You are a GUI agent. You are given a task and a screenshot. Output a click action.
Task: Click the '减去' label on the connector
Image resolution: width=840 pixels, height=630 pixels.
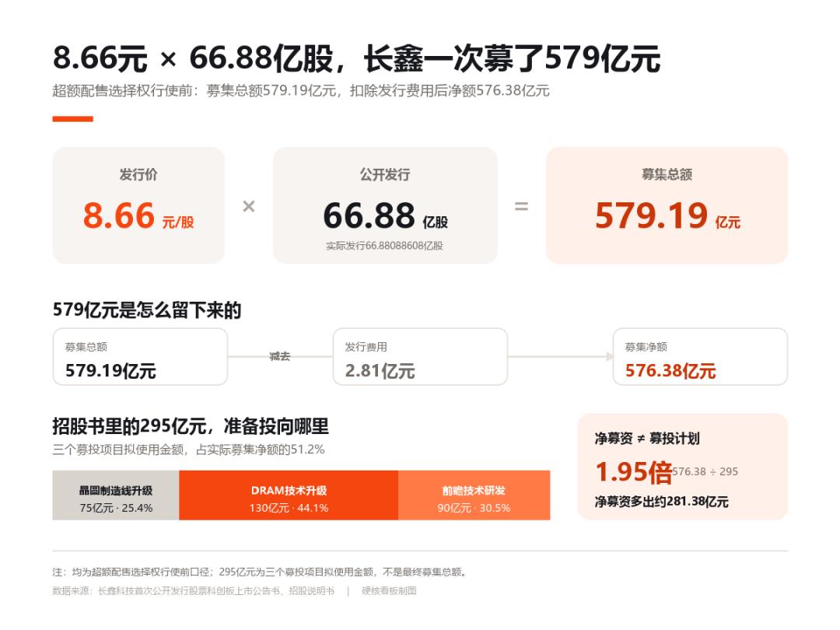(280, 356)
